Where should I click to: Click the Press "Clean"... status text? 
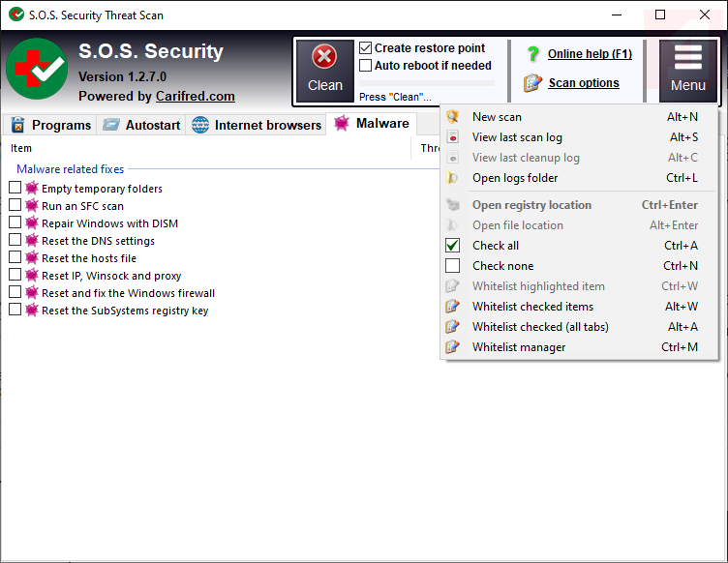395,97
